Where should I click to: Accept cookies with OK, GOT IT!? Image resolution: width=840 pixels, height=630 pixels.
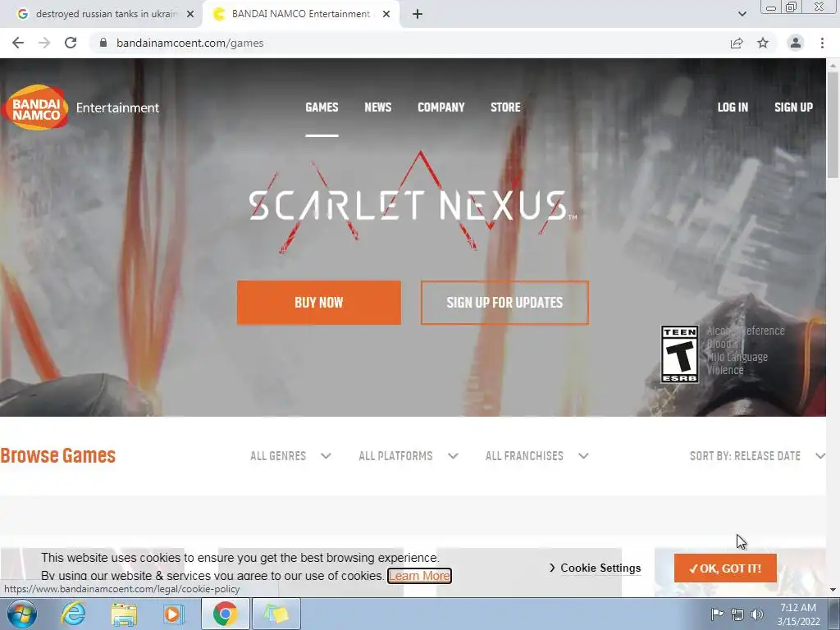click(x=725, y=568)
